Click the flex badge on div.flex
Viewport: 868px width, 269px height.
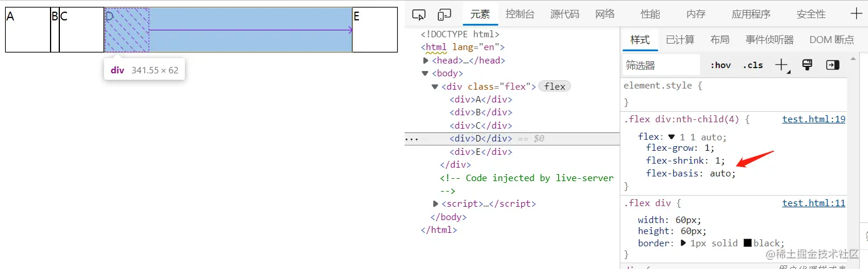pyautogui.click(x=555, y=86)
